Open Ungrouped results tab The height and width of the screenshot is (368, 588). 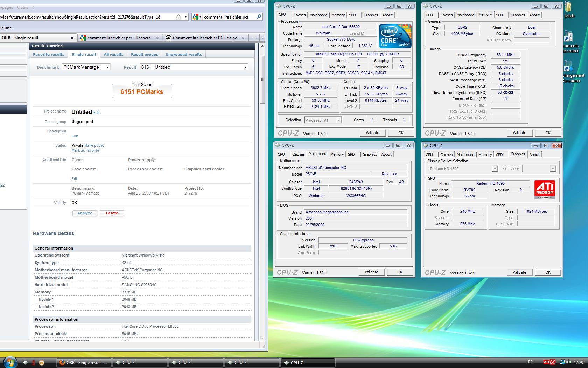pos(184,54)
